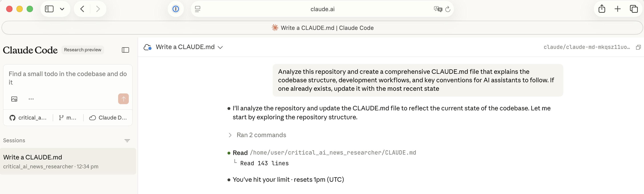Toggle Safari's sidebar button
Image resolution: width=644 pixels, height=194 pixels.
coord(49,9)
